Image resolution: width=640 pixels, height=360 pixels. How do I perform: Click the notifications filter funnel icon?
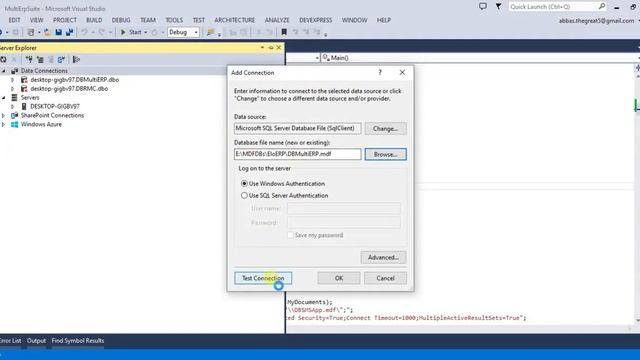498,7
